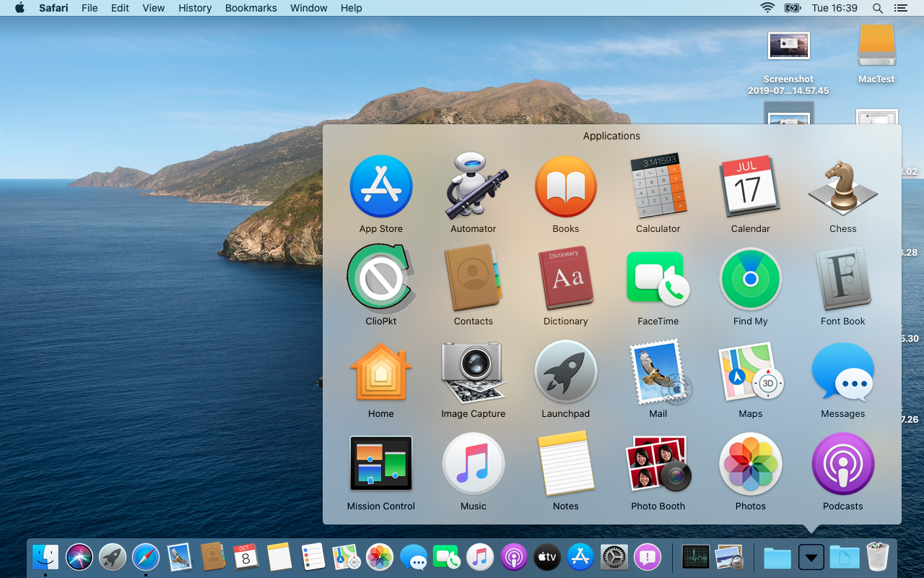Open Apple TV from the Dock
The image size is (924, 578).
coord(547,557)
